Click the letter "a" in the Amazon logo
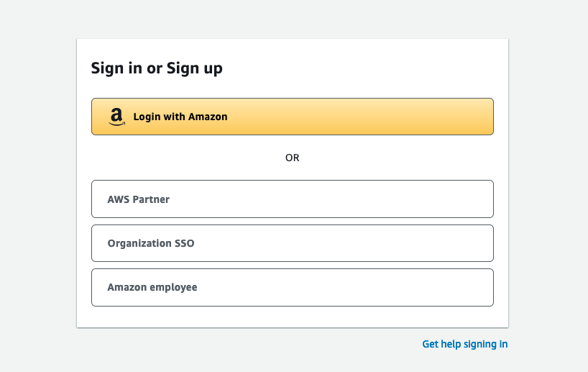 (116, 115)
